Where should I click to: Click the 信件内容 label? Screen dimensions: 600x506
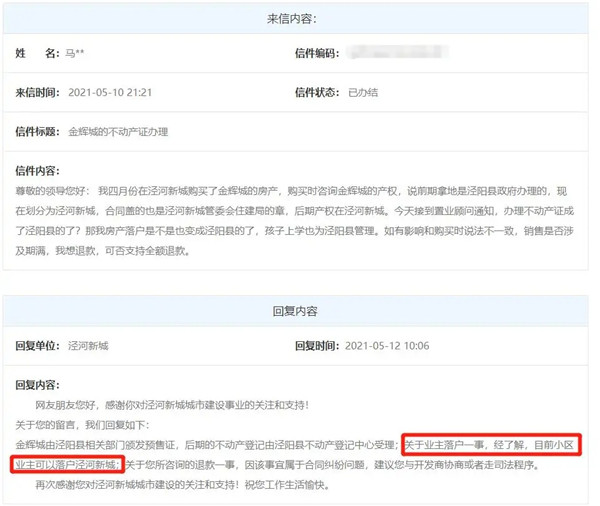click(x=38, y=171)
